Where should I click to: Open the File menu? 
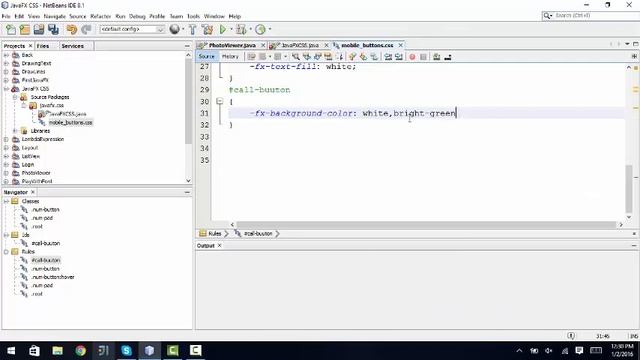[x=6, y=16]
